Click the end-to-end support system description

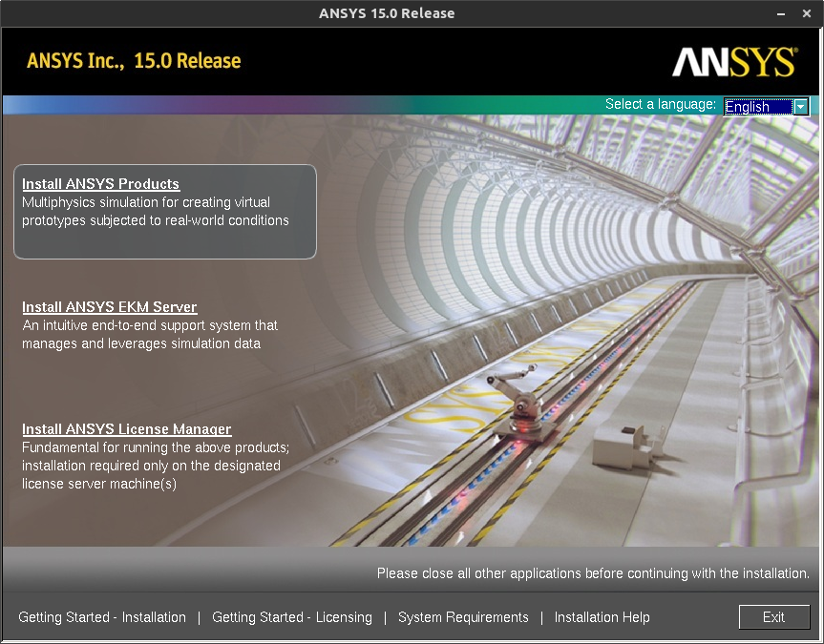click(149, 334)
